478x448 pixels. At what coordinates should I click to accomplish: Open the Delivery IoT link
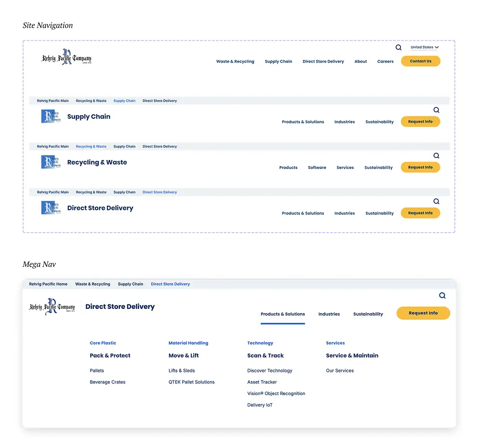(260, 405)
